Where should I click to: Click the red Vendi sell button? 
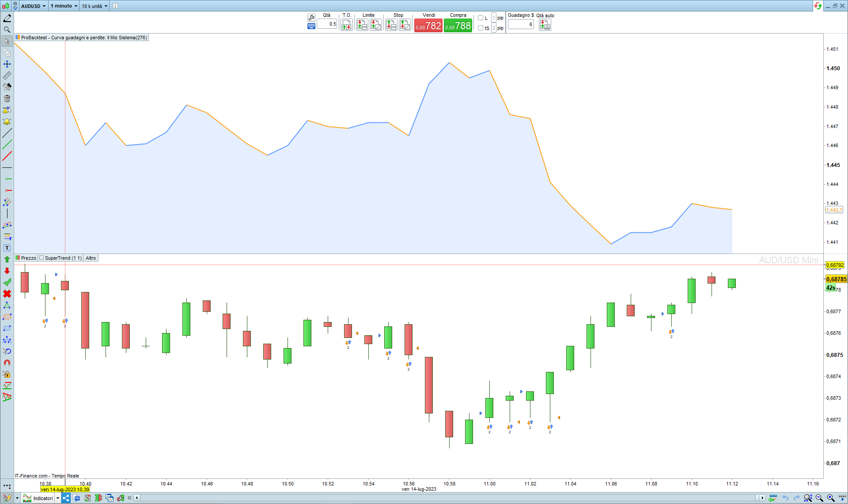click(428, 26)
